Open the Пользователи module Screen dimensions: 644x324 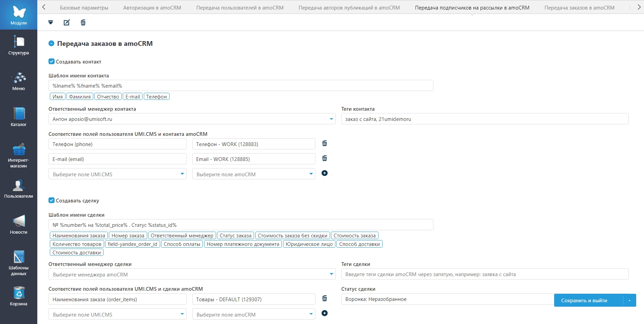19,189
